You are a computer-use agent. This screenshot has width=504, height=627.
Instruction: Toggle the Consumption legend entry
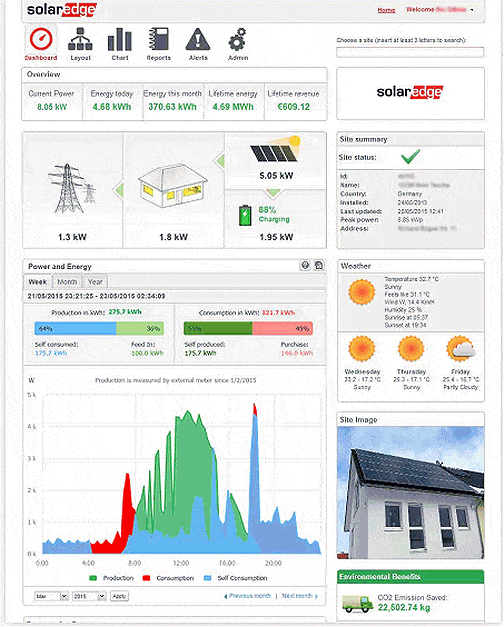[x=168, y=578]
